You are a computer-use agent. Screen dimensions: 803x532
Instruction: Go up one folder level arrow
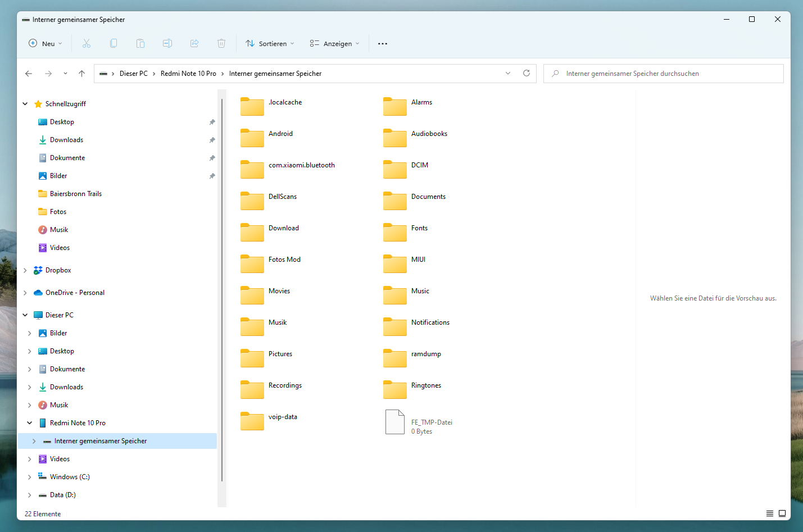[81, 74]
